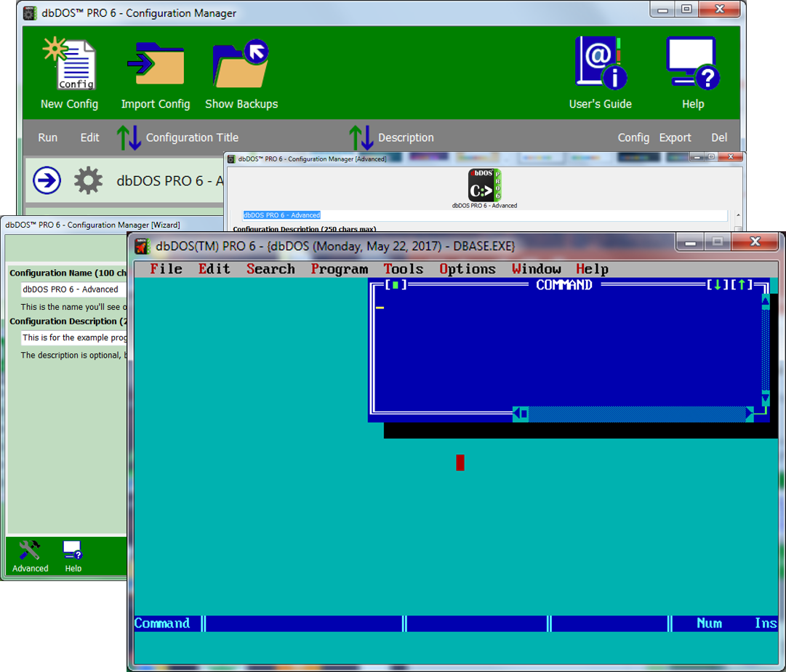Click the Num indicator in status bar
This screenshot has height=672, width=786.
pos(710,623)
